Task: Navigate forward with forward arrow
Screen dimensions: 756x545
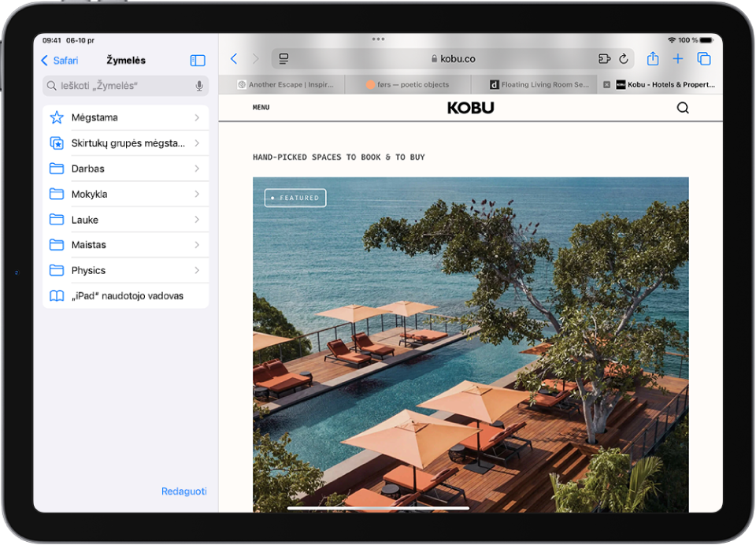Action: [255, 59]
